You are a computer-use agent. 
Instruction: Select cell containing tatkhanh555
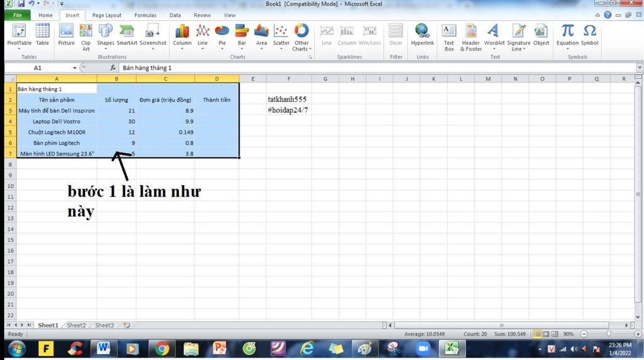point(289,99)
